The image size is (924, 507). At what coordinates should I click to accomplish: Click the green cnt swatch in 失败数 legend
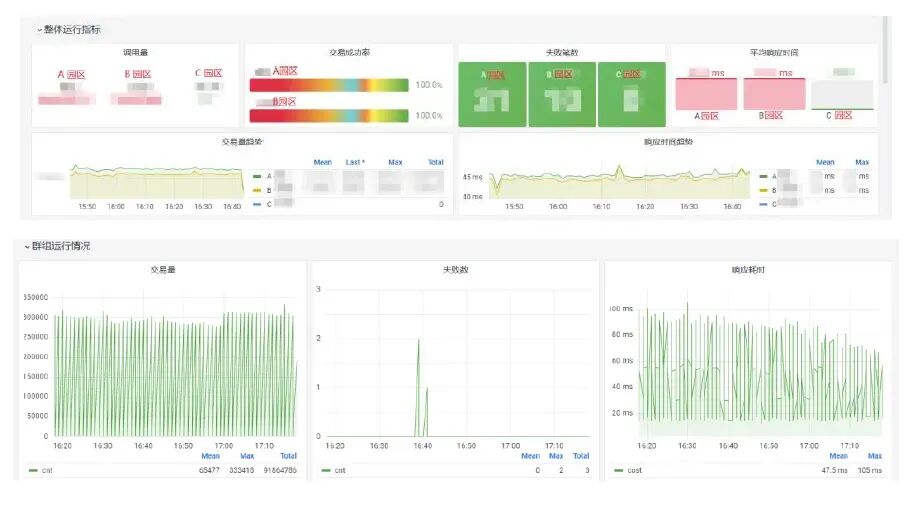(326, 470)
